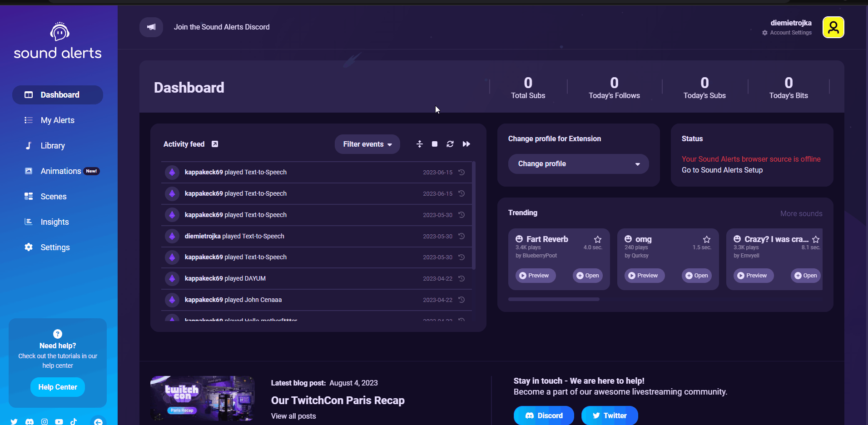Click the Today's Bits counter

coord(789,87)
